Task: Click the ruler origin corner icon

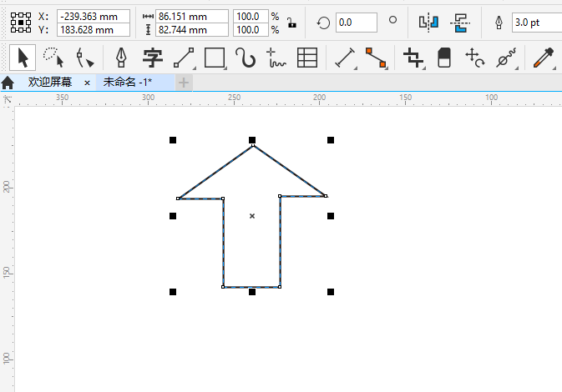Action: pyautogui.click(x=8, y=99)
